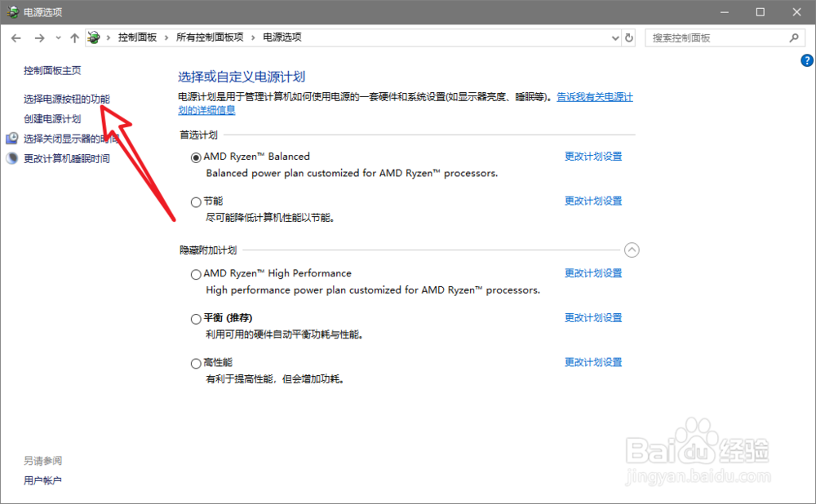Expand chevron after 所有控制面板项 breadcrumb
The image size is (816, 504).
pos(253,38)
